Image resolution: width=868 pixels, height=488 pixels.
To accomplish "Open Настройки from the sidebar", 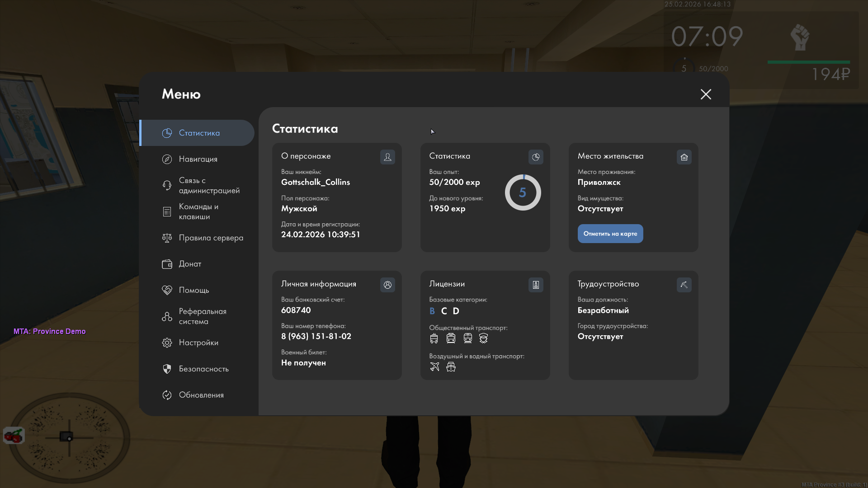I will click(x=198, y=343).
